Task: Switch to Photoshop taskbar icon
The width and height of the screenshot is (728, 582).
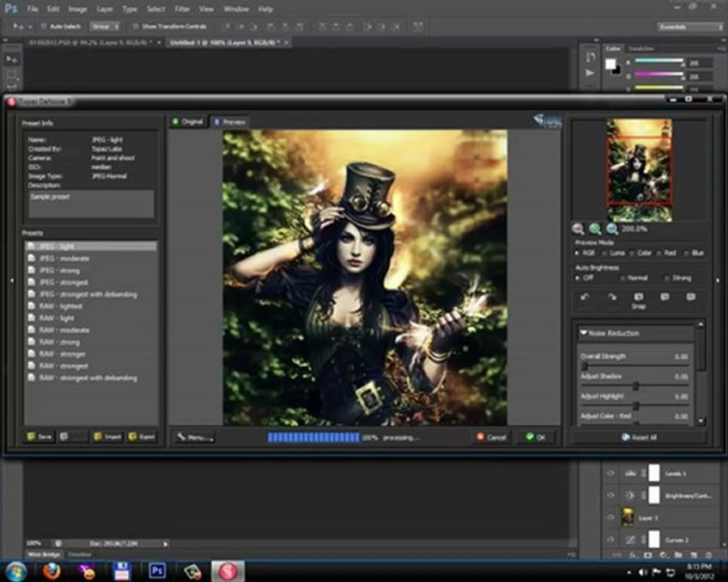Action: coord(157,571)
